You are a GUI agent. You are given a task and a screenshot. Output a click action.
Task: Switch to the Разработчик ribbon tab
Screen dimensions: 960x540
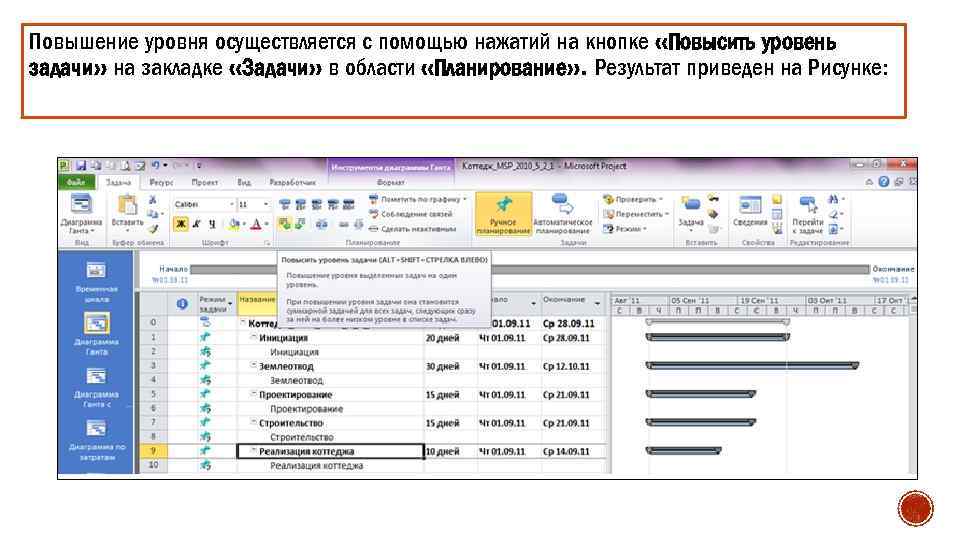[x=293, y=182]
